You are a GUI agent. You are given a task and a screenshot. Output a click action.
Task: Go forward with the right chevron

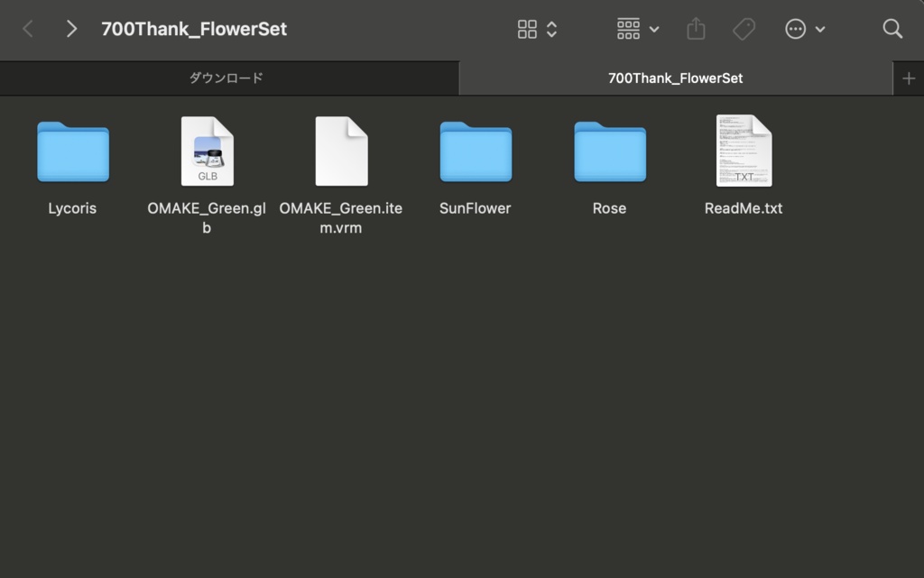point(71,29)
